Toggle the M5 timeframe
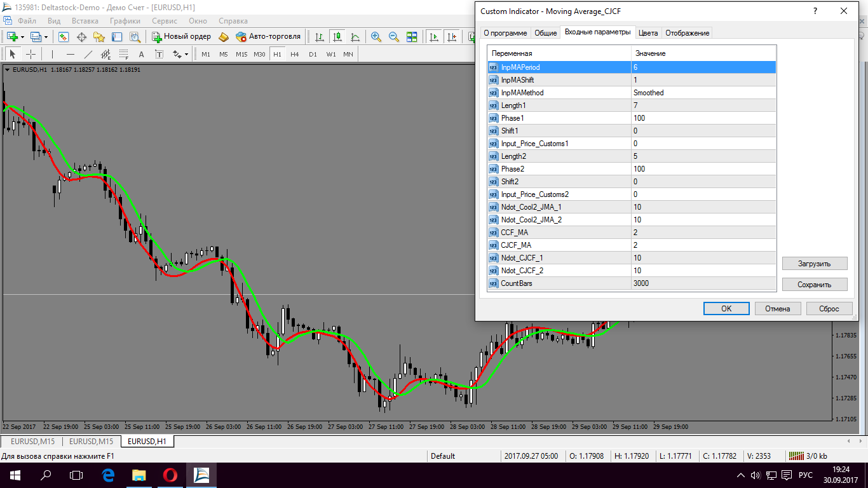Image resolution: width=868 pixels, height=488 pixels. [224, 54]
